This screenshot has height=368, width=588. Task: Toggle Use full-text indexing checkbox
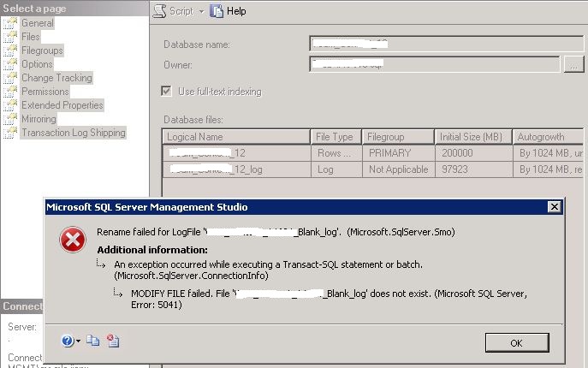coord(167,92)
